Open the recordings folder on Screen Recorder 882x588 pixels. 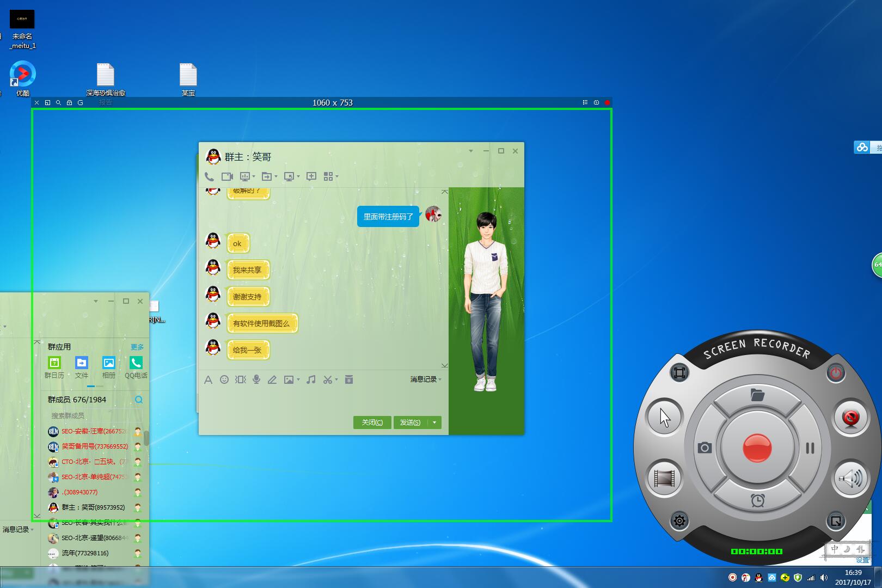coord(757,395)
